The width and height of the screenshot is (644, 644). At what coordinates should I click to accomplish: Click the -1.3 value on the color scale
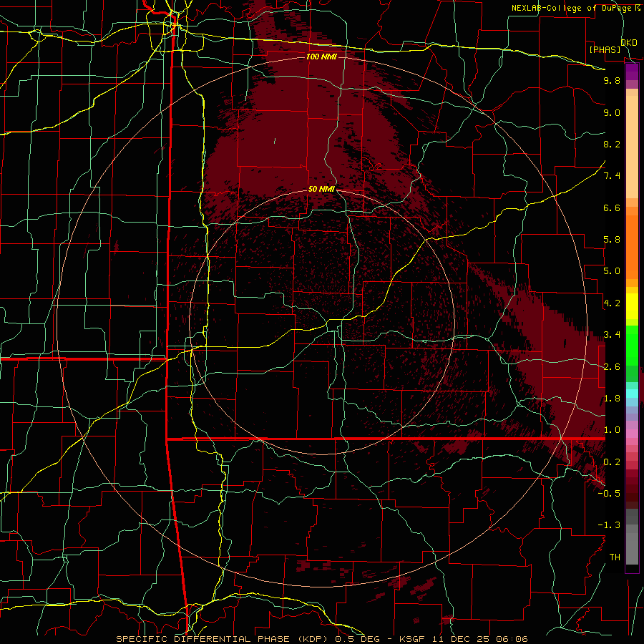point(609,525)
